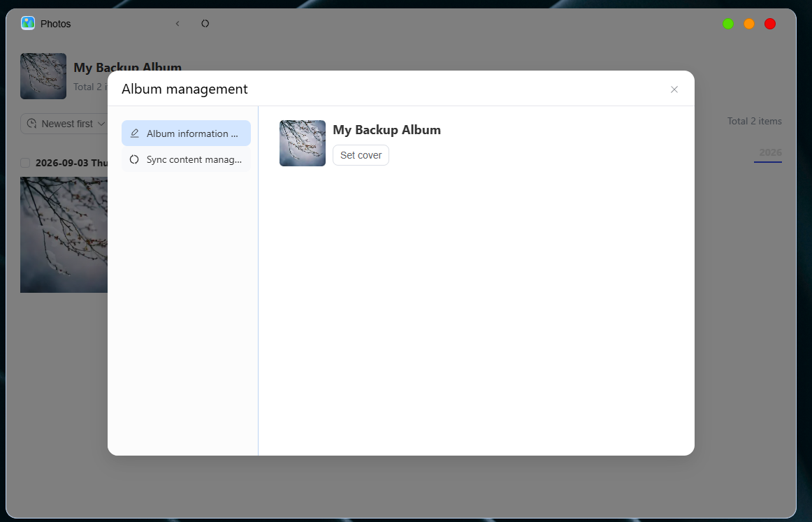Tick the 2026-09-03 date group checkbox

click(x=25, y=163)
